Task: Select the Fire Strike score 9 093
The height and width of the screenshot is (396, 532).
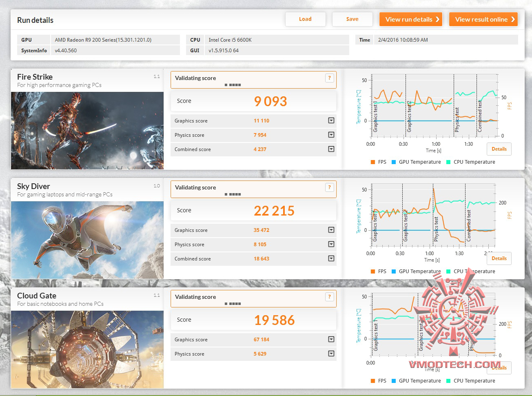Action: (270, 101)
